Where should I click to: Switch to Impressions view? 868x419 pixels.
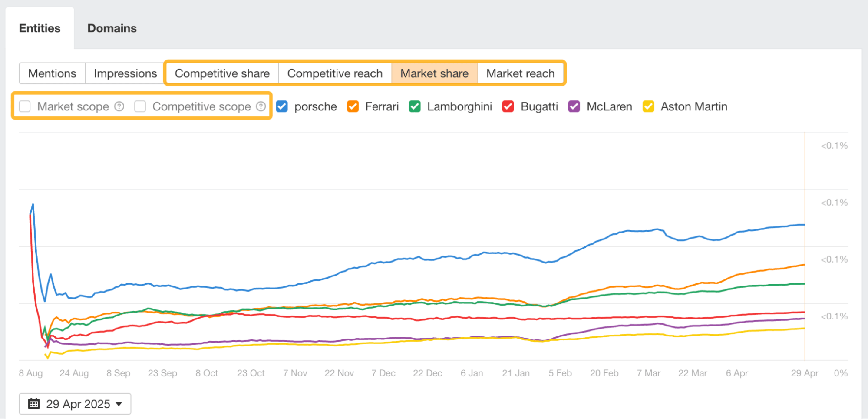click(x=125, y=73)
